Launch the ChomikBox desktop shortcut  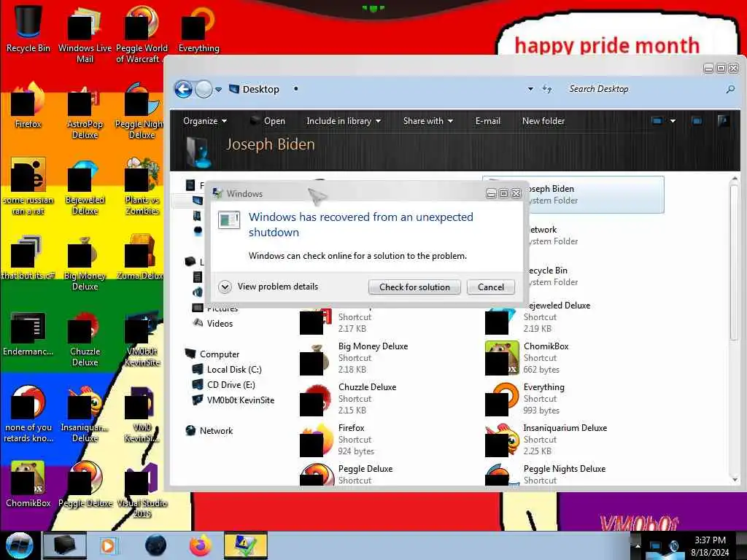tap(28, 483)
